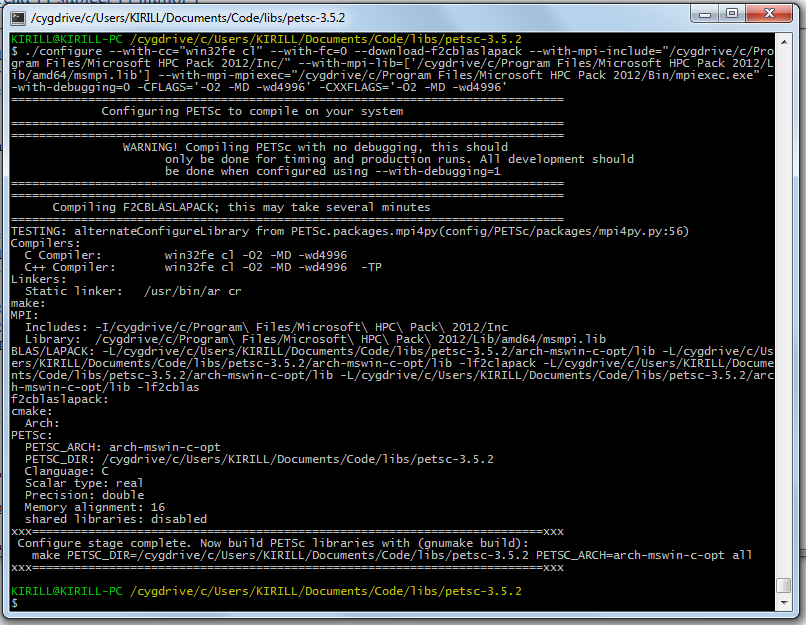The width and height of the screenshot is (806, 625).
Task: Click the "WARNING!" word
Action: coord(150,148)
